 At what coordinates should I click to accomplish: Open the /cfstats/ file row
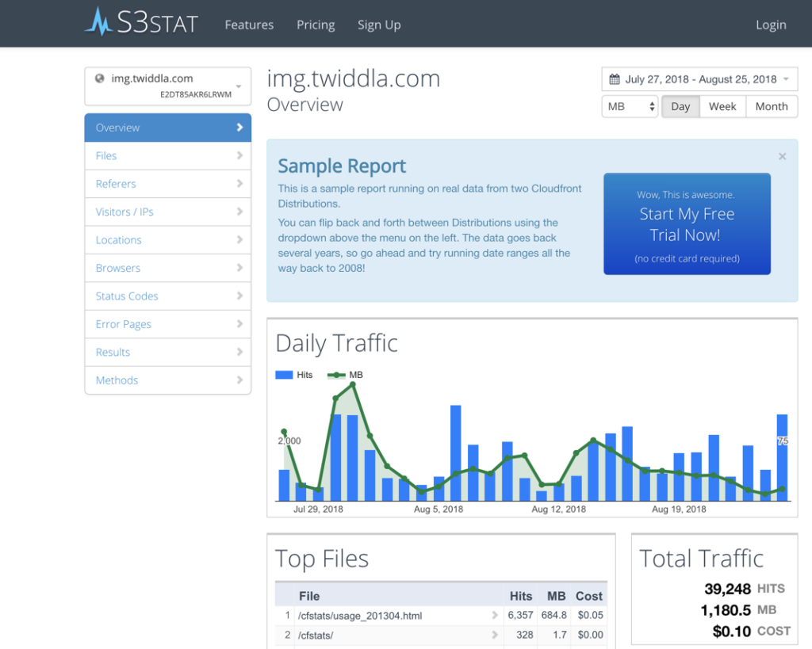point(441,635)
